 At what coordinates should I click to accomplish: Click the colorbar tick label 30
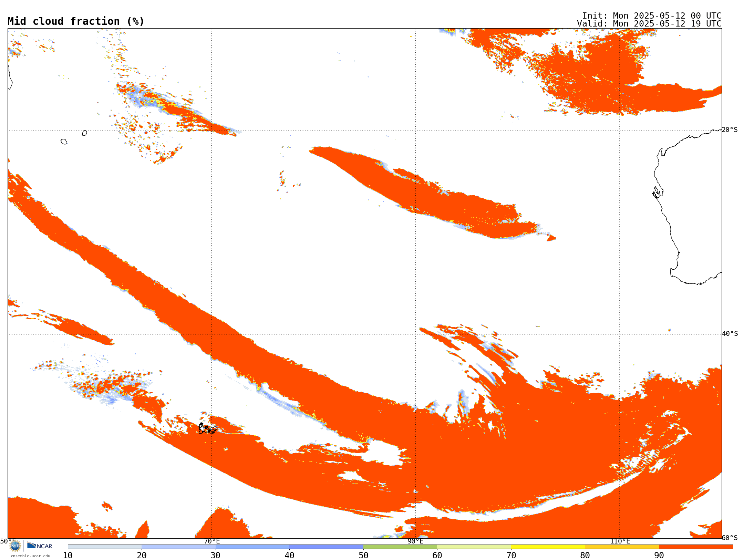point(216,556)
